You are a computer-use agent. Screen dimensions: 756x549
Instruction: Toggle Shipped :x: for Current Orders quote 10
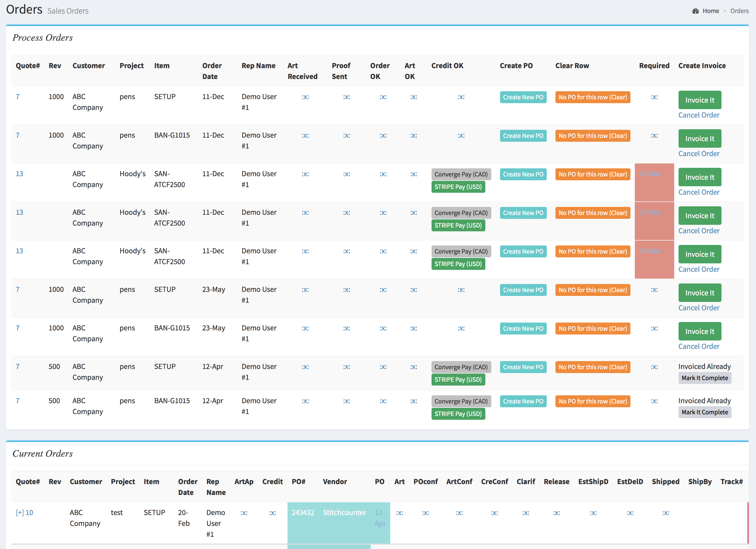(666, 513)
